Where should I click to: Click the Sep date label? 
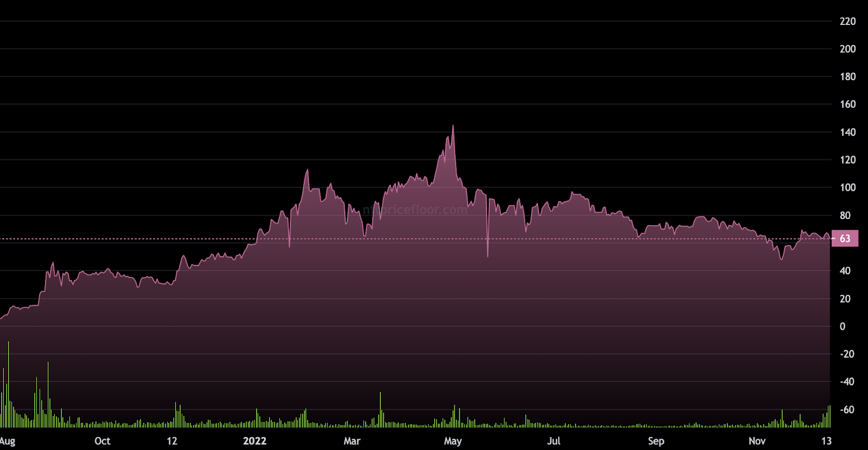(656, 441)
